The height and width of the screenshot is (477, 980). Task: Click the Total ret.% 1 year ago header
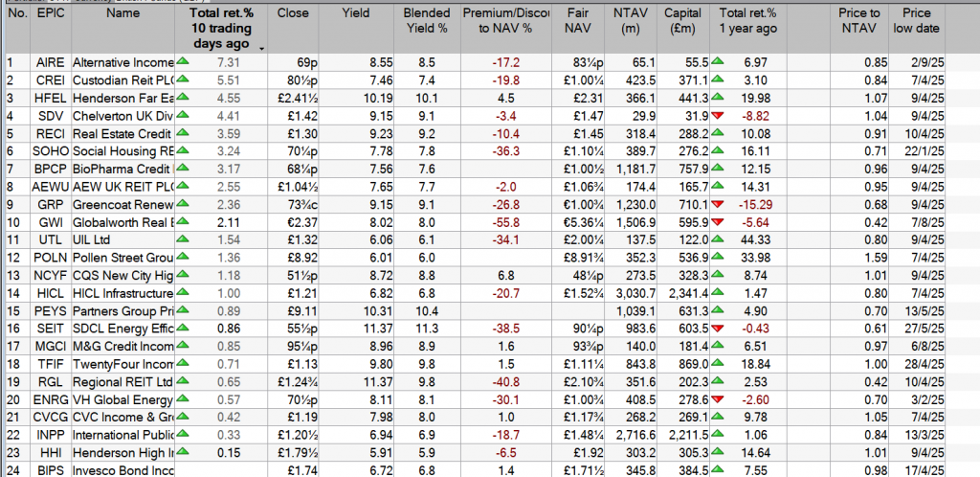(x=748, y=29)
